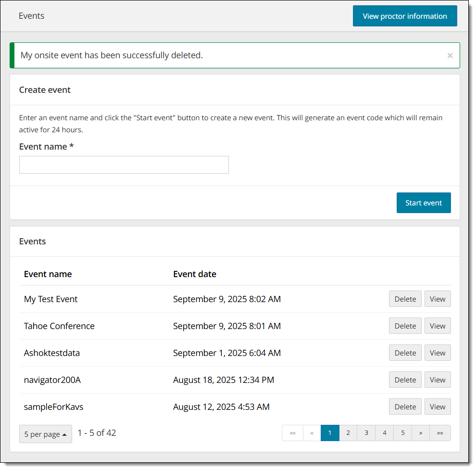
Task: View the My Test Event details
Action: click(437, 299)
